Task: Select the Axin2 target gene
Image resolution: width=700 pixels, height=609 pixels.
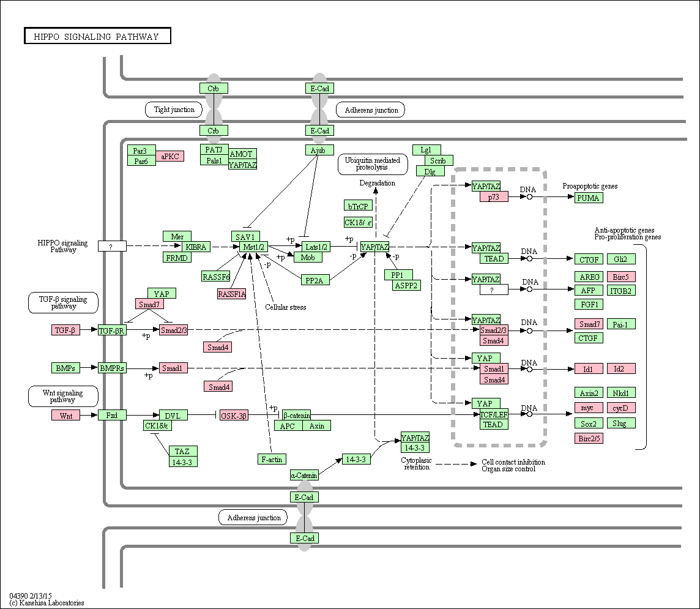Action: pyautogui.click(x=589, y=393)
